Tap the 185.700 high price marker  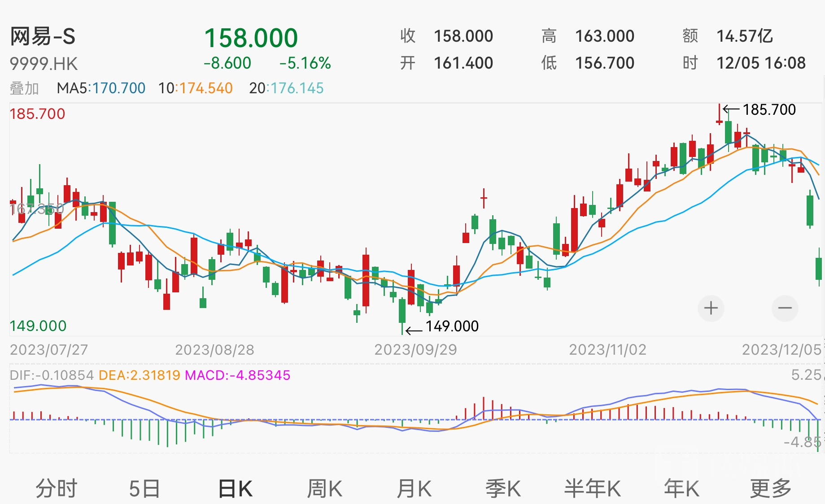pos(768,110)
